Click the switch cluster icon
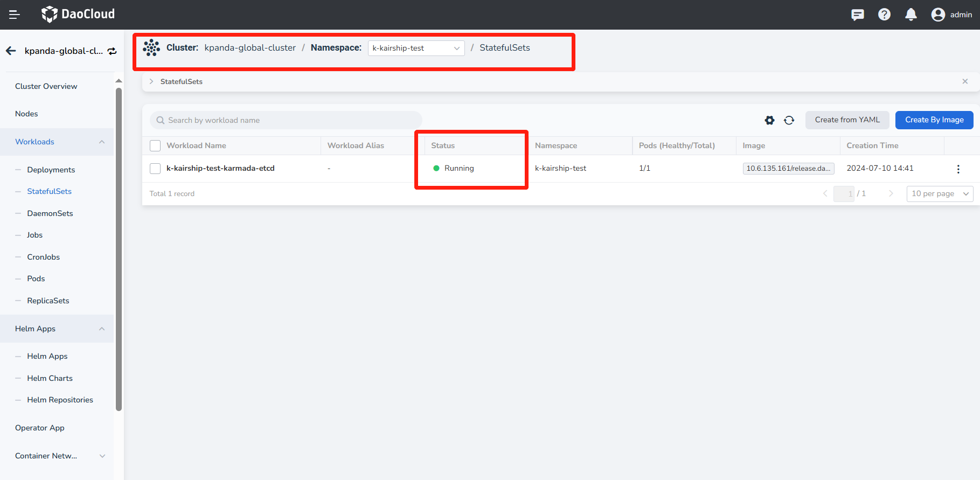Screen dimensions: 980x480 click(x=112, y=51)
